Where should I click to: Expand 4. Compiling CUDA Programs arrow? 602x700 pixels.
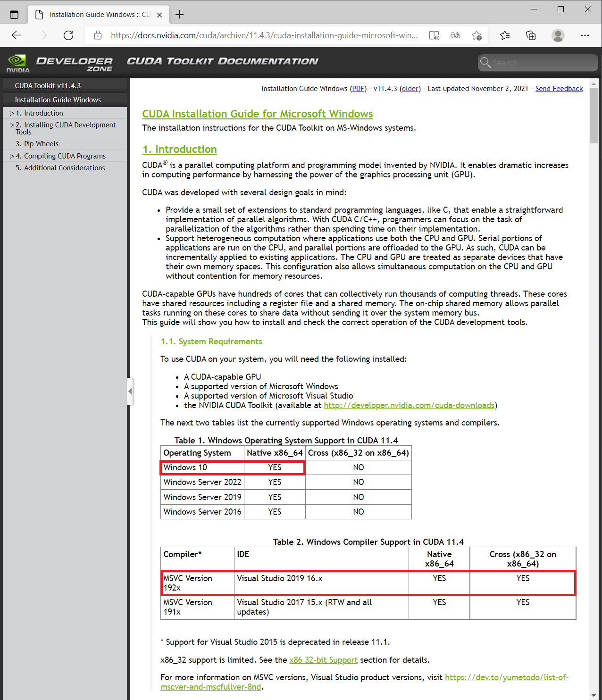12,156
